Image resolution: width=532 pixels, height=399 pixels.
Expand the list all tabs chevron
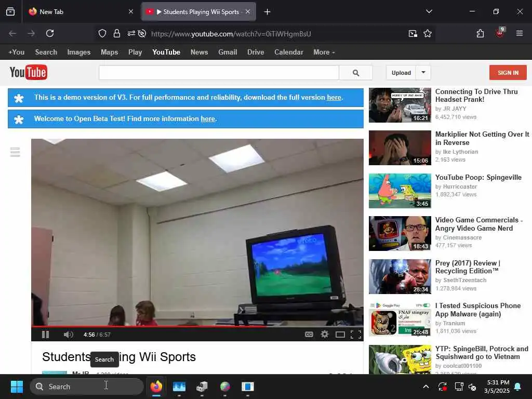(x=429, y=11)
